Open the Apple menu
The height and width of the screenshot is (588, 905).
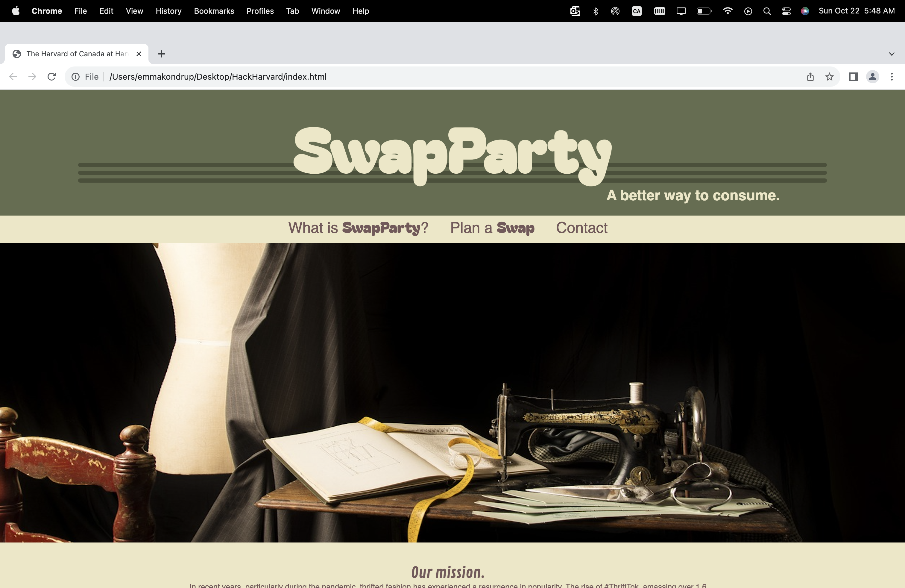(16, 11)
